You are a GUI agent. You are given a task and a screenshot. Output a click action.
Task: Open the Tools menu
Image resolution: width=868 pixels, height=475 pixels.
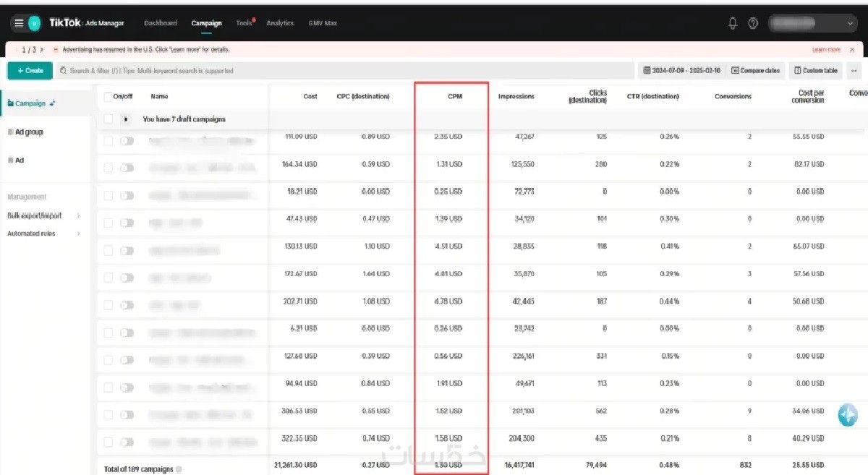[244, 23]
